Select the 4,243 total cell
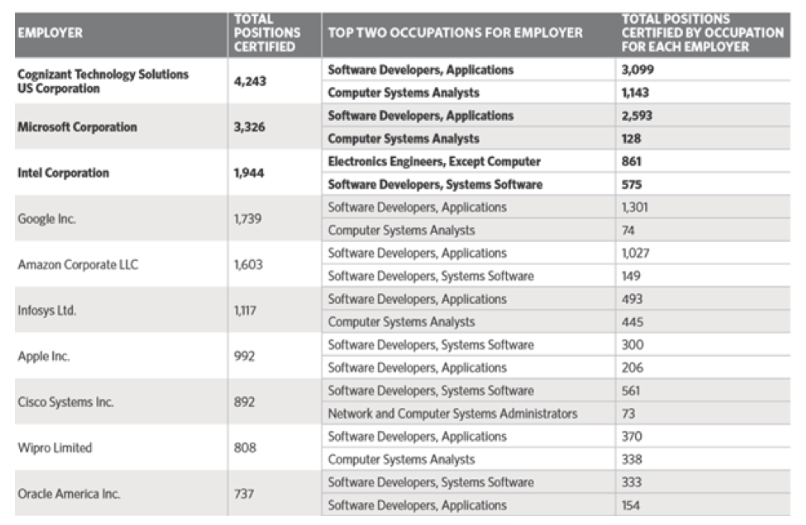 point(274,81)
